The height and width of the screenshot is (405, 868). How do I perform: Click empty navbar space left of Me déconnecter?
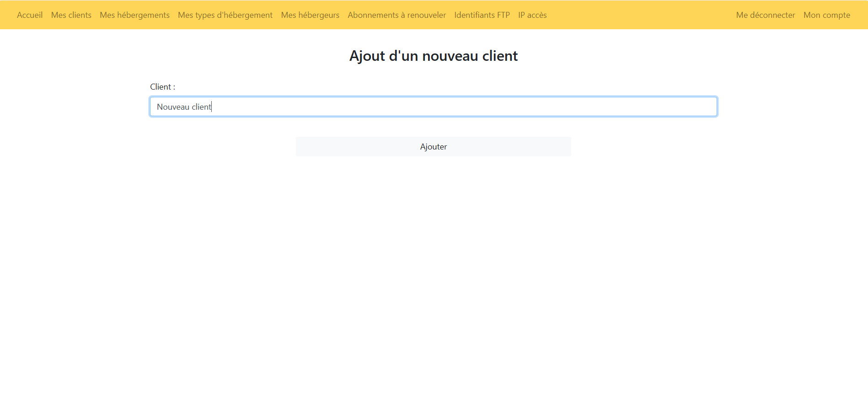coord(640,15)
